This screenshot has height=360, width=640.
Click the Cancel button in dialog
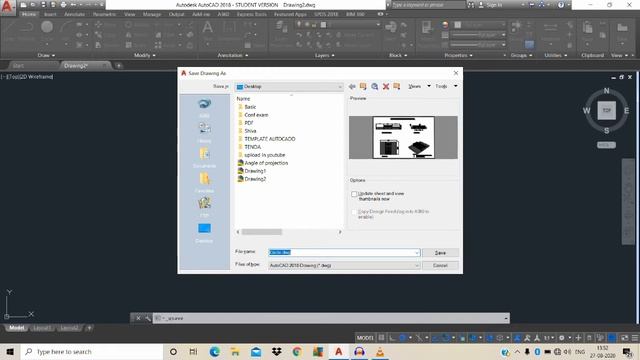click(x=440, y=265)
